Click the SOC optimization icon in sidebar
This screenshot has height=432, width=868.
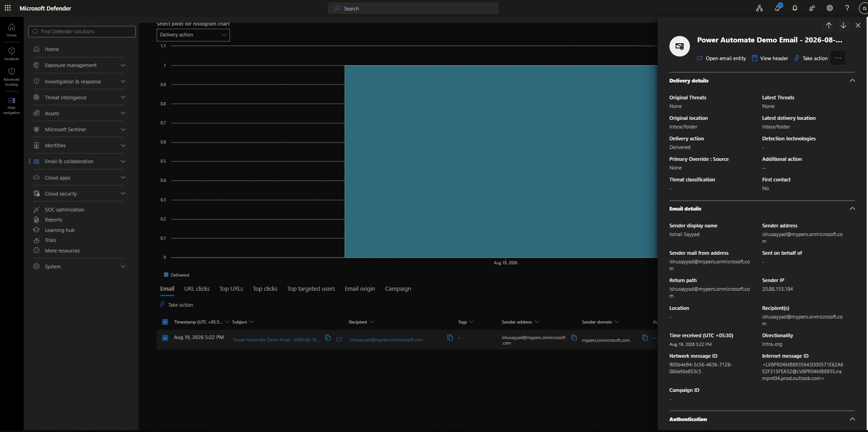pos(36,210)
